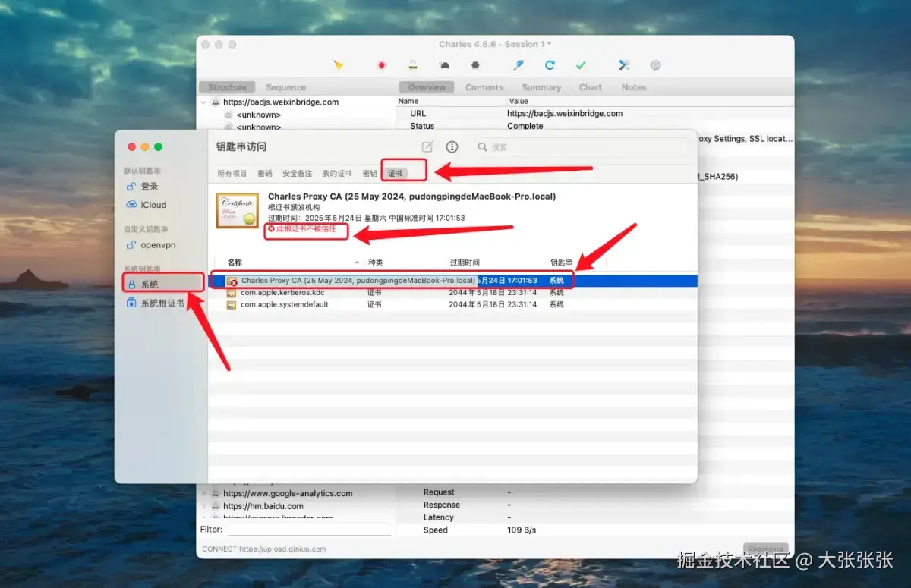911x588 pixels.
Task: Click the info (i) icon in Keychain Access
Action: coord(452,146)
